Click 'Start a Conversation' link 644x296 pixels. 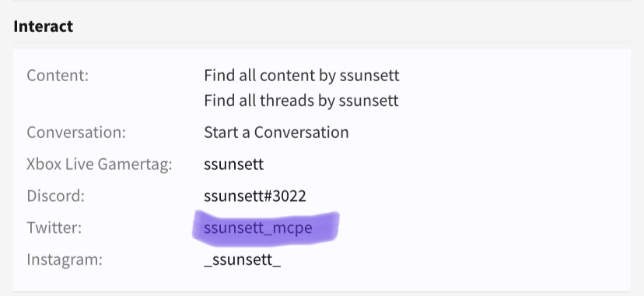coord(276,132)
